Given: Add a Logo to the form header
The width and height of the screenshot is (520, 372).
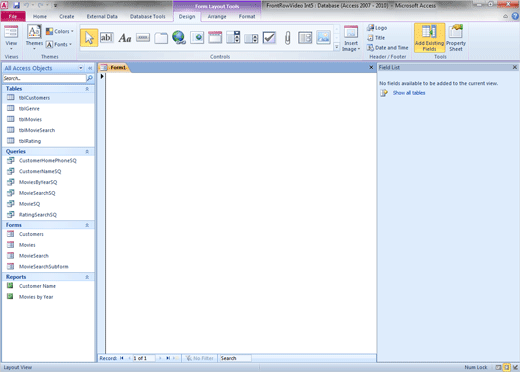Looking at the screenshot, I should 377,28.
